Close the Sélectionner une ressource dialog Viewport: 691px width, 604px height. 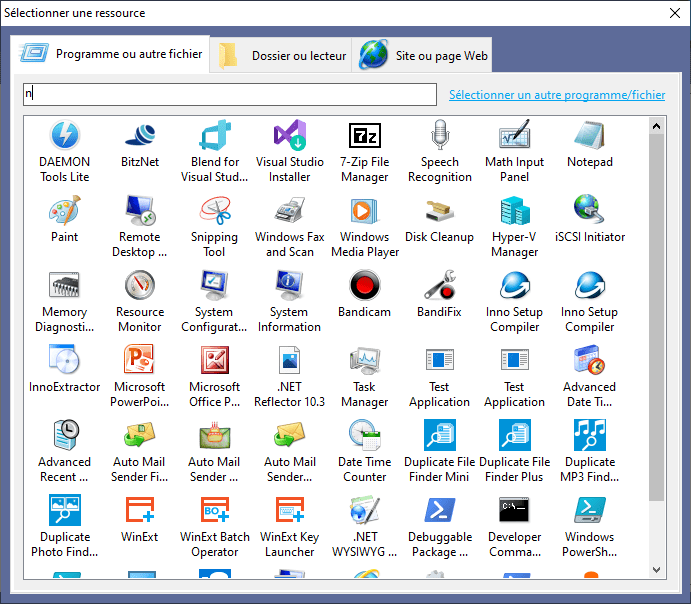(674, 13)
